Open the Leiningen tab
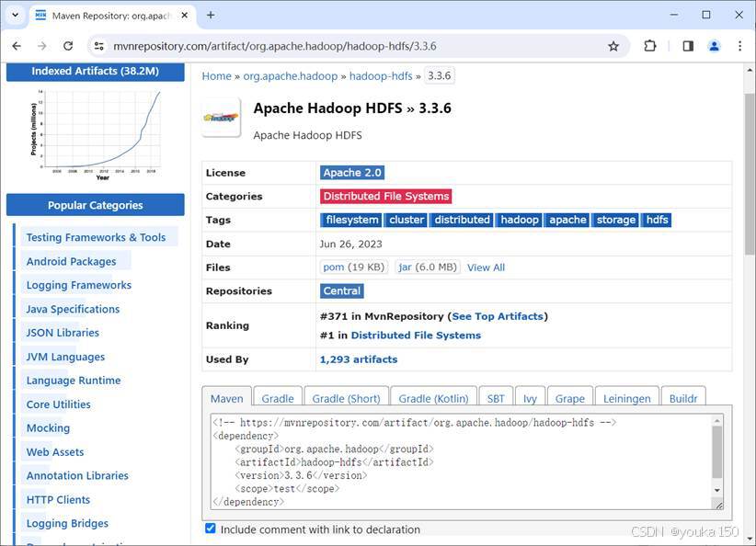 (627, 399)
